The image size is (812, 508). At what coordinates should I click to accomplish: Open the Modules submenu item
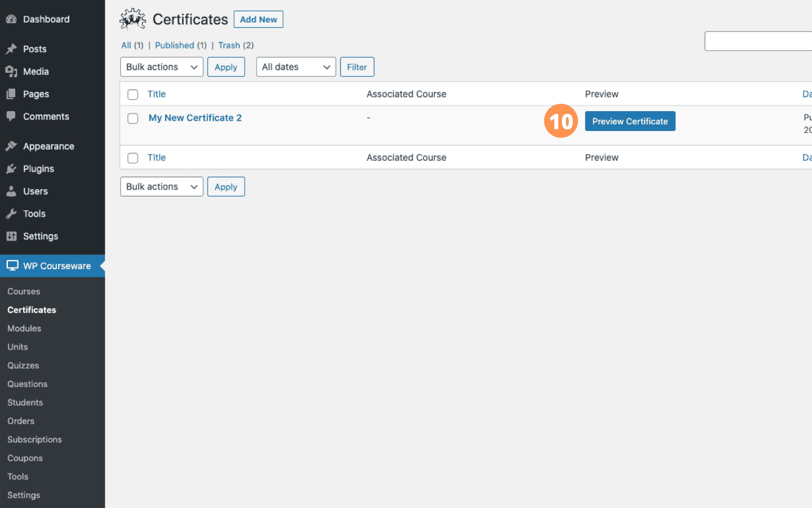pyautogui.click(x=24, y=329)
